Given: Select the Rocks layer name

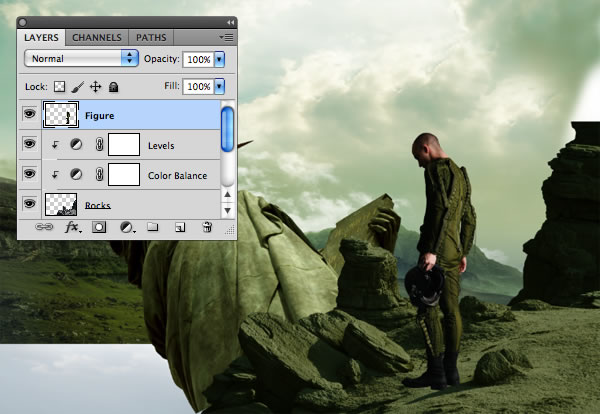Looking at the screenshot, I should pyautogui.click(x=98, y=205).
